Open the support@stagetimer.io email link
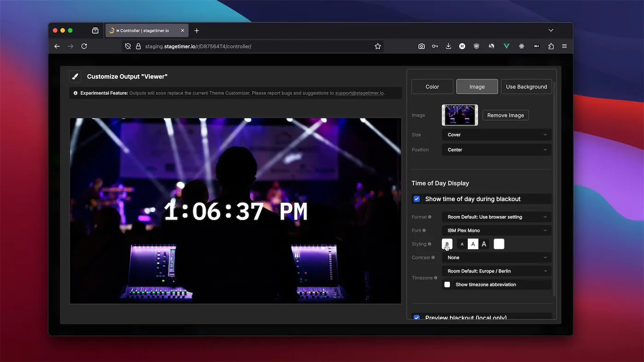The width and height of the screenshot is (644, 362). coord(359,93)
